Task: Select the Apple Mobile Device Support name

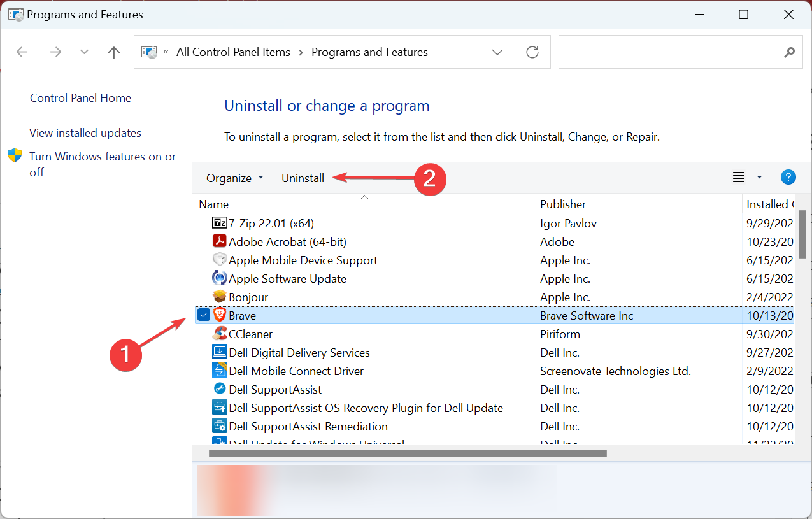Action: tap(303, 260)
